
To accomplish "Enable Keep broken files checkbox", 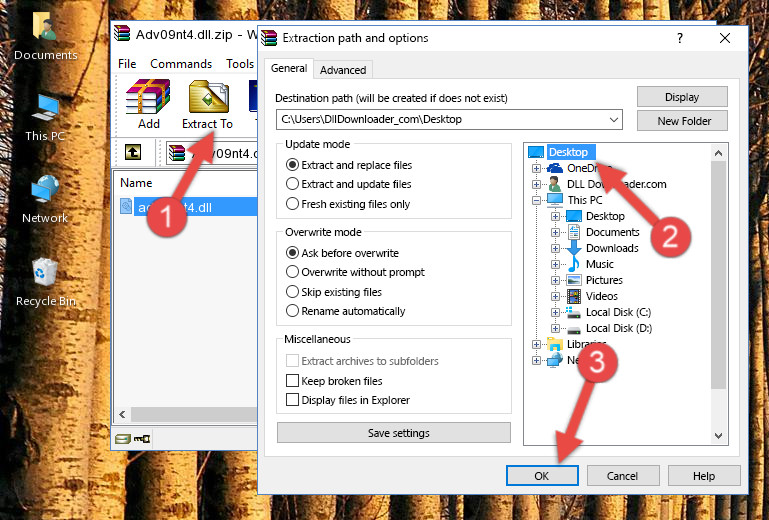I will pyautogui.click(x=292, y=381).
